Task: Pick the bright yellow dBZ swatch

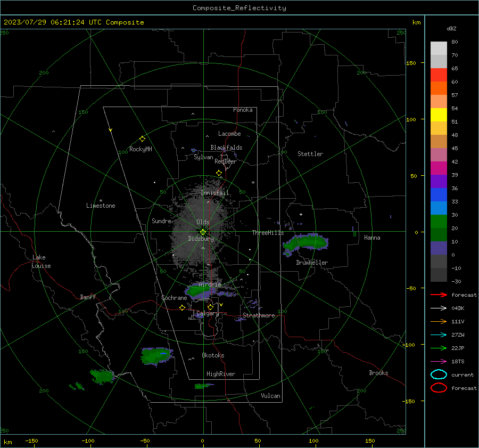Action: click(439, 115)
